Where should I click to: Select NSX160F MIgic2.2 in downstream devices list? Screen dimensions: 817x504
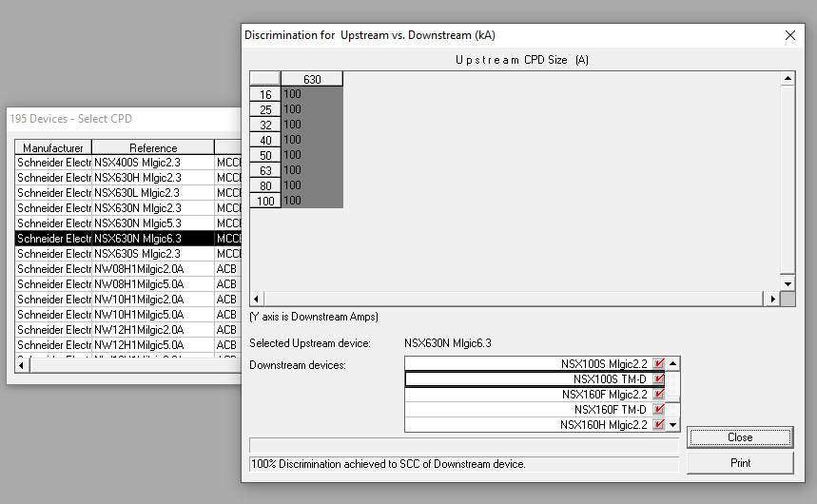(x=535, y=394)
